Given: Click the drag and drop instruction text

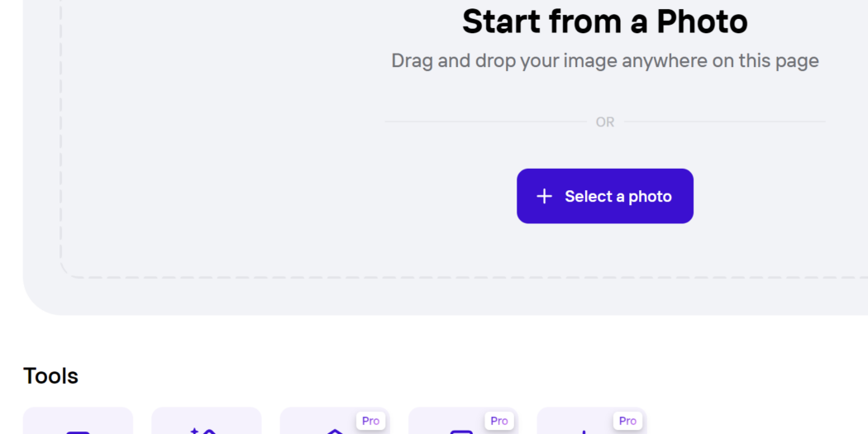Looking at the screenshot, I should [604, 60].
